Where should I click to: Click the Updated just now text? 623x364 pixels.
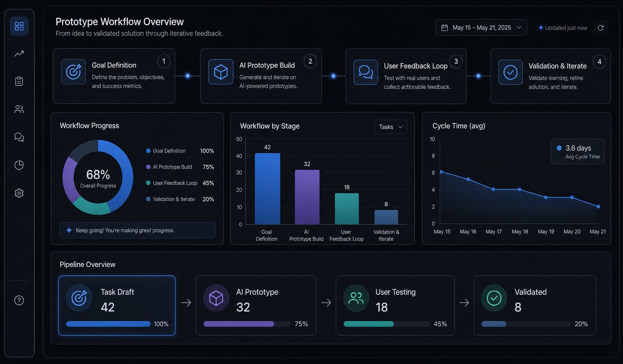click(x=566, y=28)
